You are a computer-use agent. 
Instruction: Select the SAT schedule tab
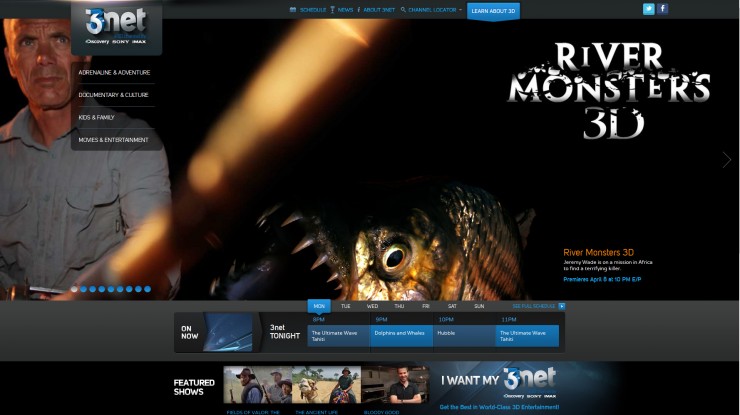point(452,306)
